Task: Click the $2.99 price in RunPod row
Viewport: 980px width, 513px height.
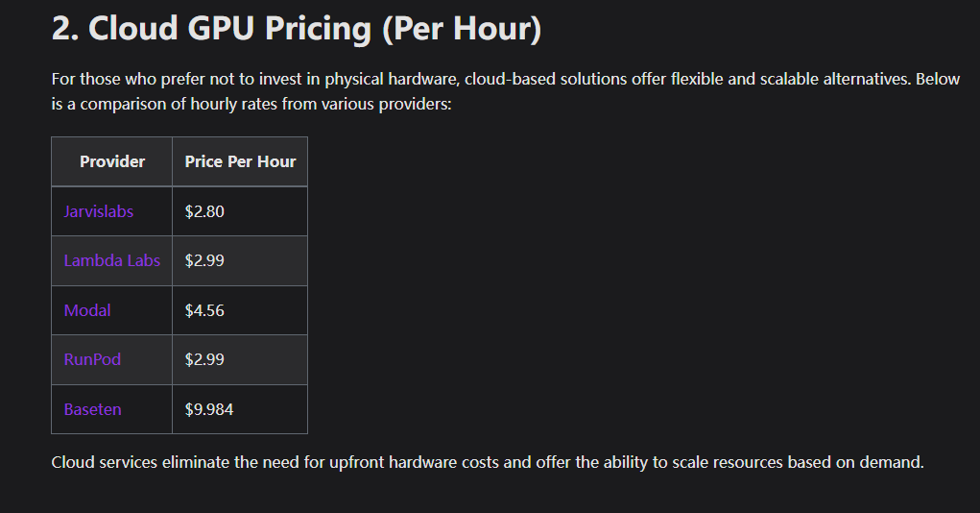Action: pyautogui.click(x=204, y=359)
